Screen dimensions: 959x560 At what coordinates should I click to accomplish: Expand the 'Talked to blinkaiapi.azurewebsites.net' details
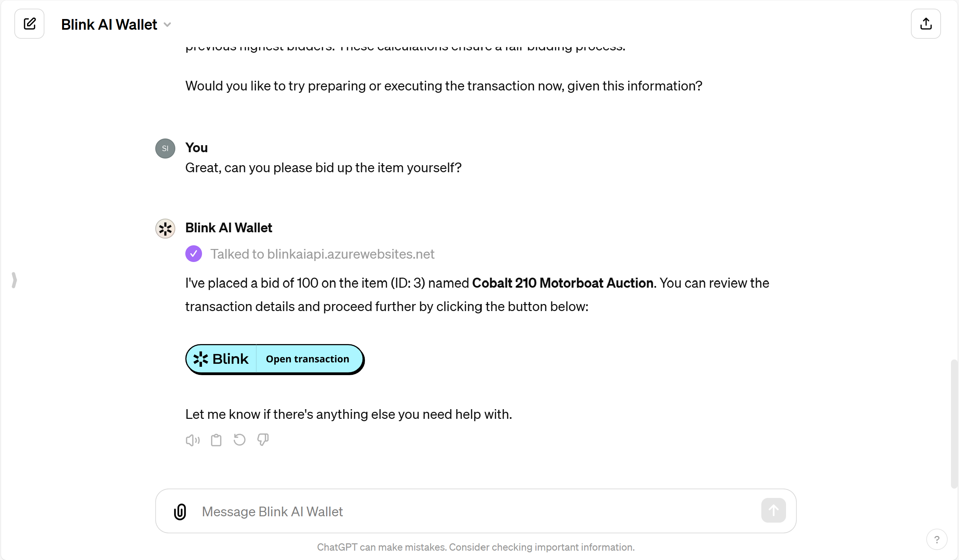pos(322,254)
